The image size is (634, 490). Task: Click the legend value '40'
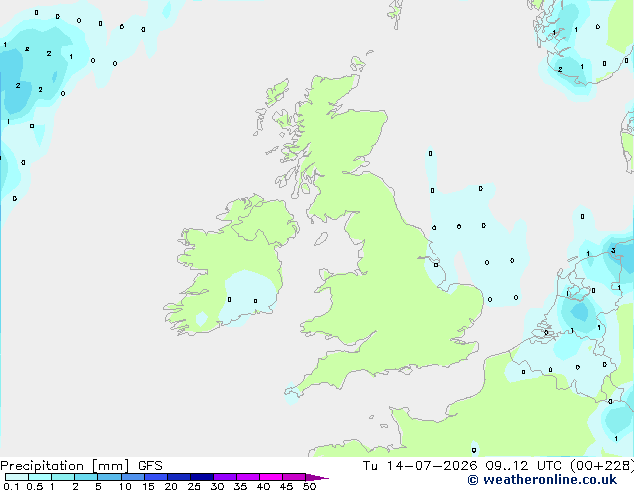pyautogui.click(x=263, y=486)
